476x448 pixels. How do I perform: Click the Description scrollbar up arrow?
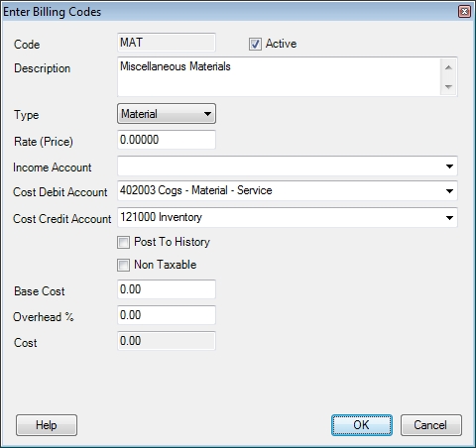(x=448, y=67)
